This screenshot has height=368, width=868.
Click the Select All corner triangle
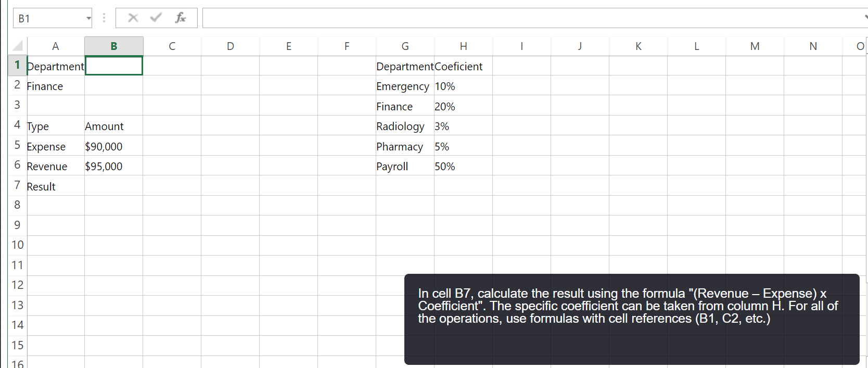click(x=18, y=46)
